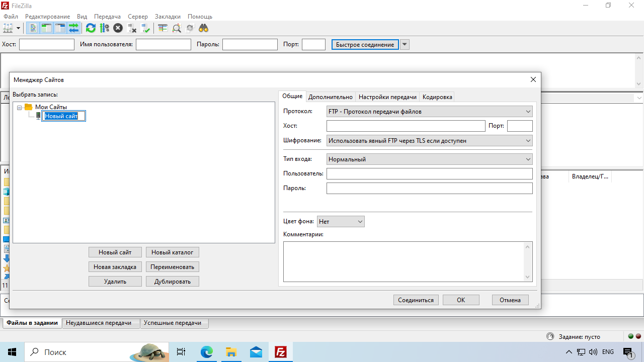
Task: Toggle the local directory tree icon
Action: pyautogui.click(x=46, y=28)
